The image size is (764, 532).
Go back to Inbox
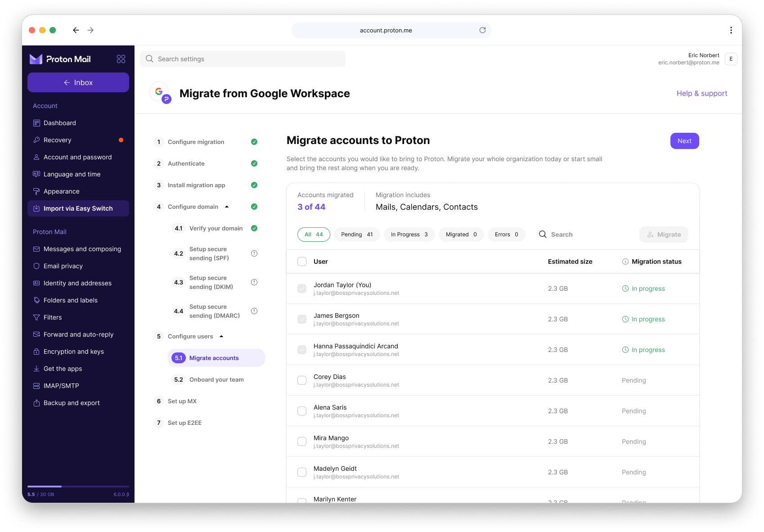point(78,82)
